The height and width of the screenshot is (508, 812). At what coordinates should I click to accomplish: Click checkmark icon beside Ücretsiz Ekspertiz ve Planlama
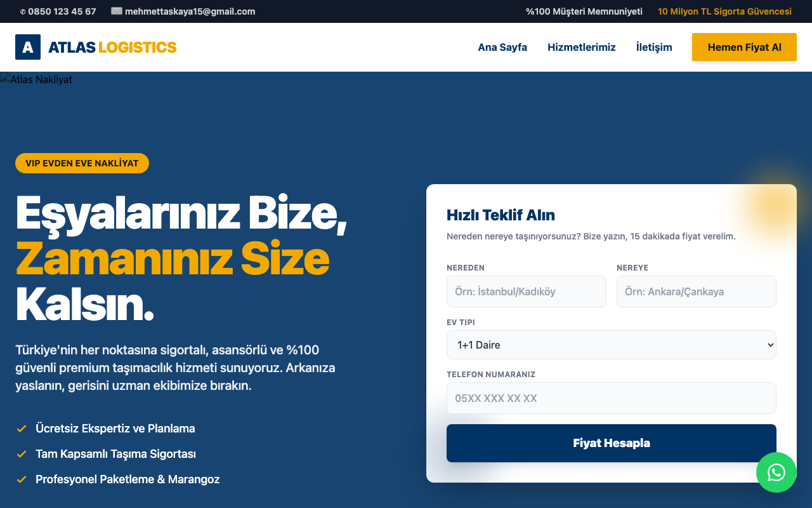(x=22, y=429)
